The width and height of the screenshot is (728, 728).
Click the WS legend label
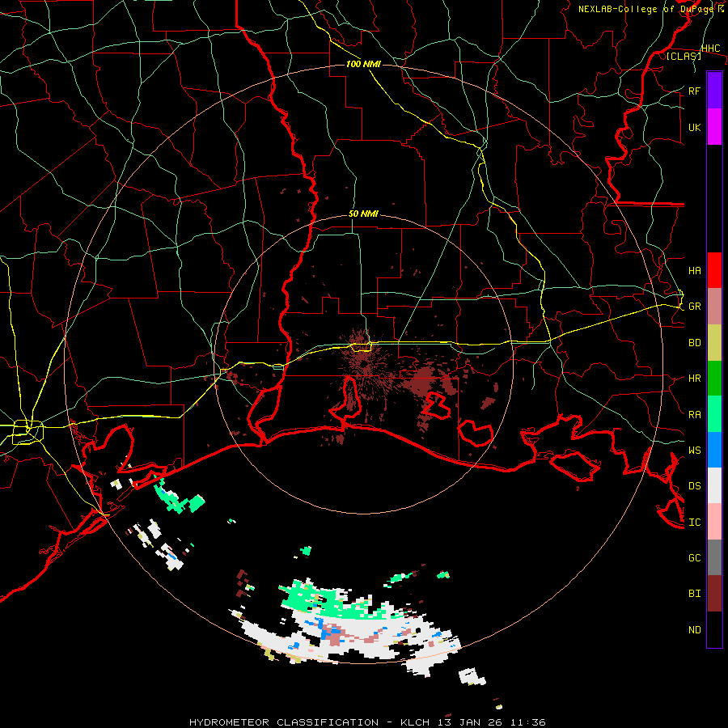coord(694,450)
